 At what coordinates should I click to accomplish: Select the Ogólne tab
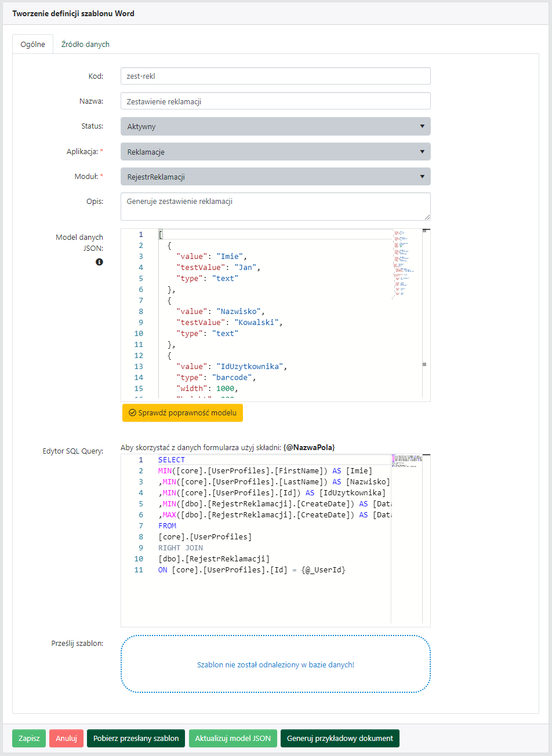32,44
